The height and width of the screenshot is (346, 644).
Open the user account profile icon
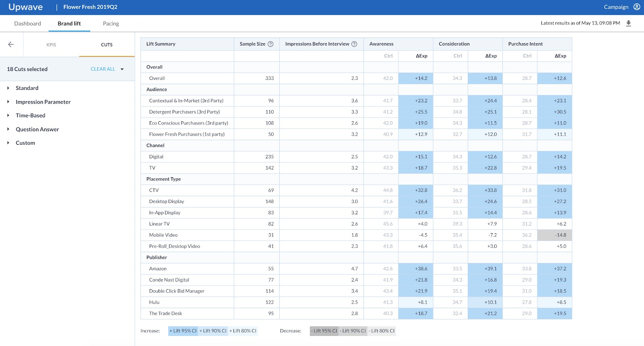coord(637,7)
